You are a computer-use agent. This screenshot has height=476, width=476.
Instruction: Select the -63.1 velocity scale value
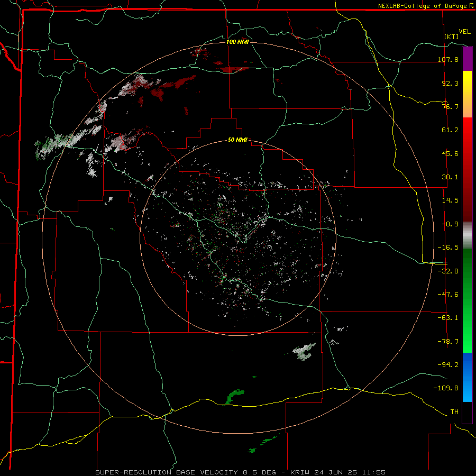click(448, 318)
